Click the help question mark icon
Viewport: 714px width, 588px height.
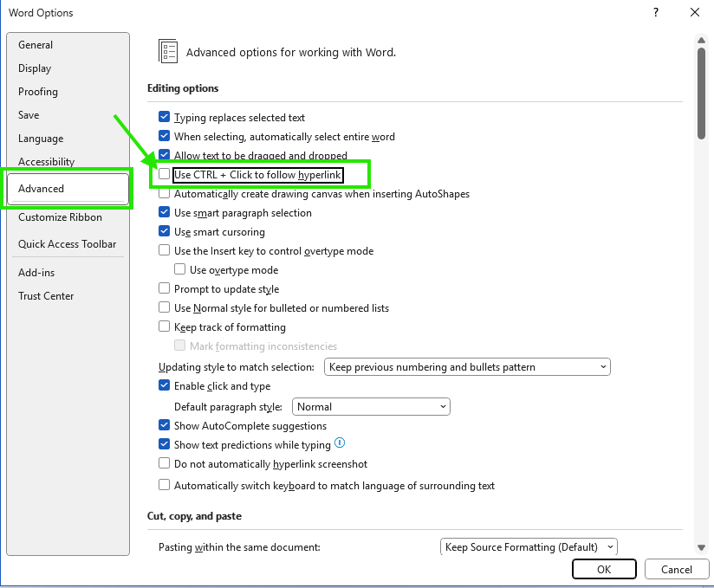click(x=656, y=12)
